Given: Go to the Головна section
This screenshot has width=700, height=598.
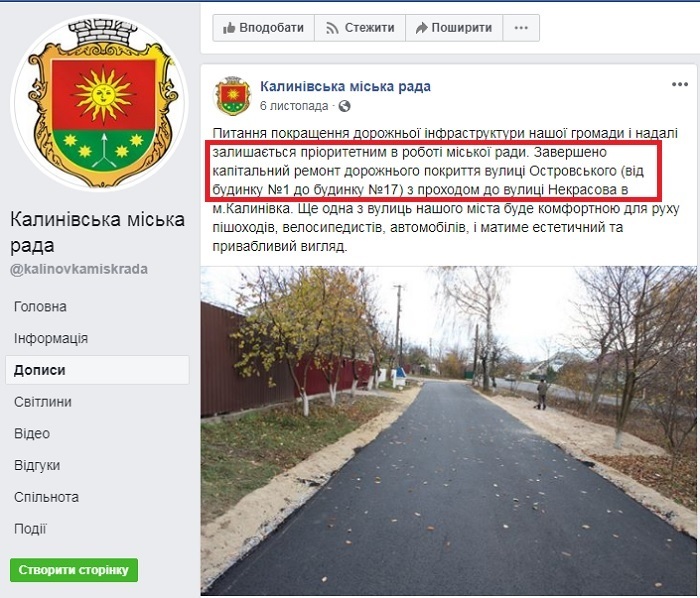Looking at the screenshot, I should point(40,307).
